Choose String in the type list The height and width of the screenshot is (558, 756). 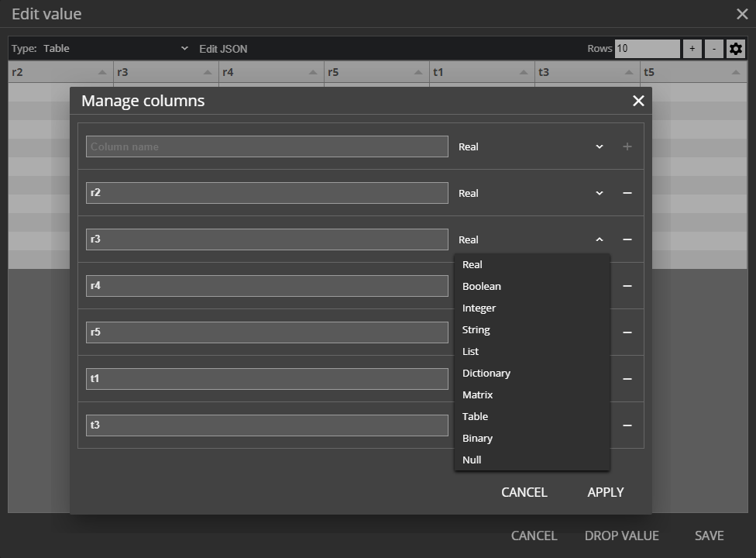click(476, 329)
